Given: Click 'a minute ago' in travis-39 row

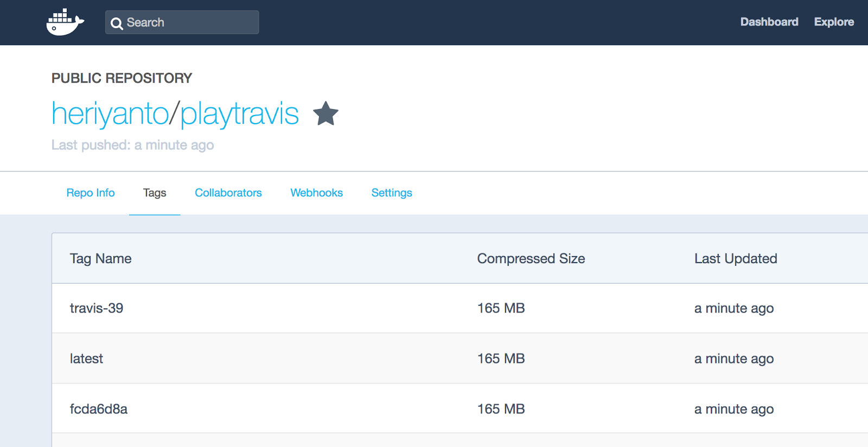Looking at the screenshot, I should point(734,309).
